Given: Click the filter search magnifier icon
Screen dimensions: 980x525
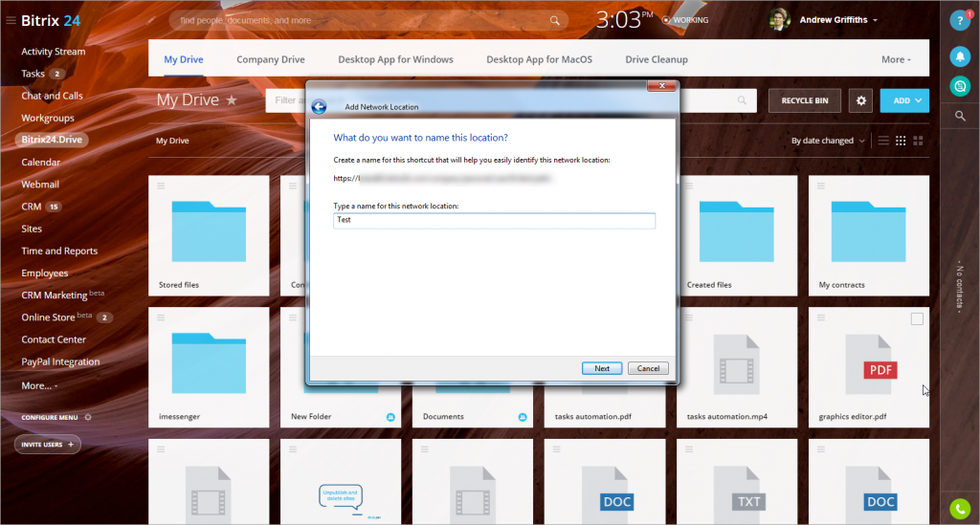Looking at the screenshot, I should point(742,100).
